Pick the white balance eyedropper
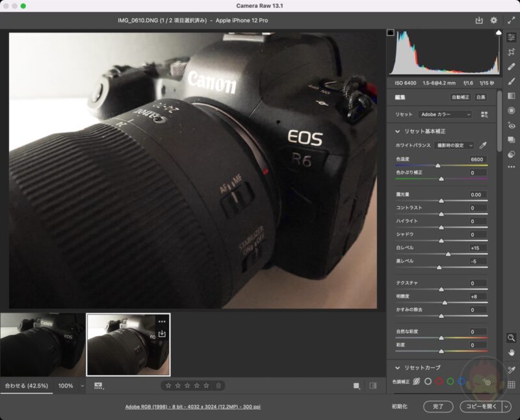Viewport: 520px width, 420px height. [x=483, y=146]
